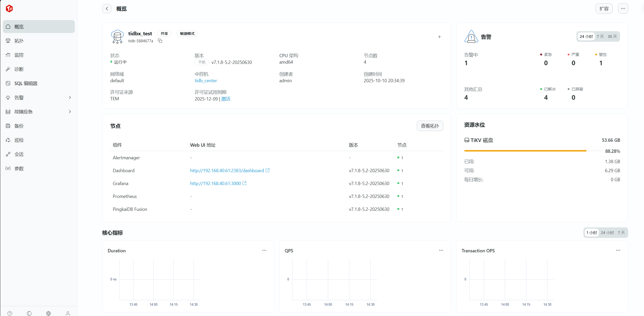Toggle dark mode moon icon

29,313
